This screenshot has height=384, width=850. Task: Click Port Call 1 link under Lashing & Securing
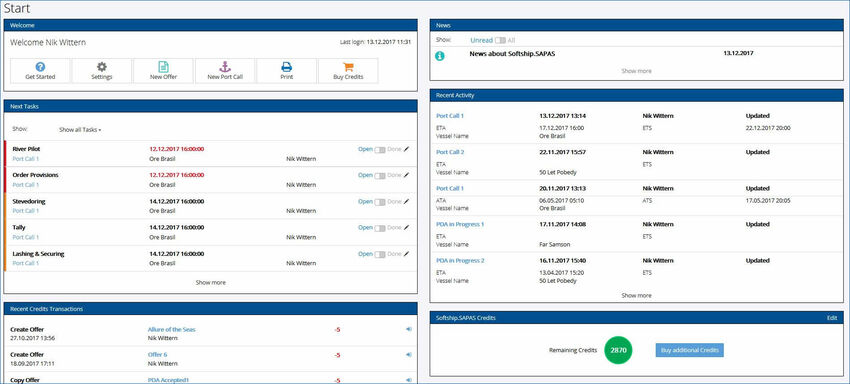(25, 263)
